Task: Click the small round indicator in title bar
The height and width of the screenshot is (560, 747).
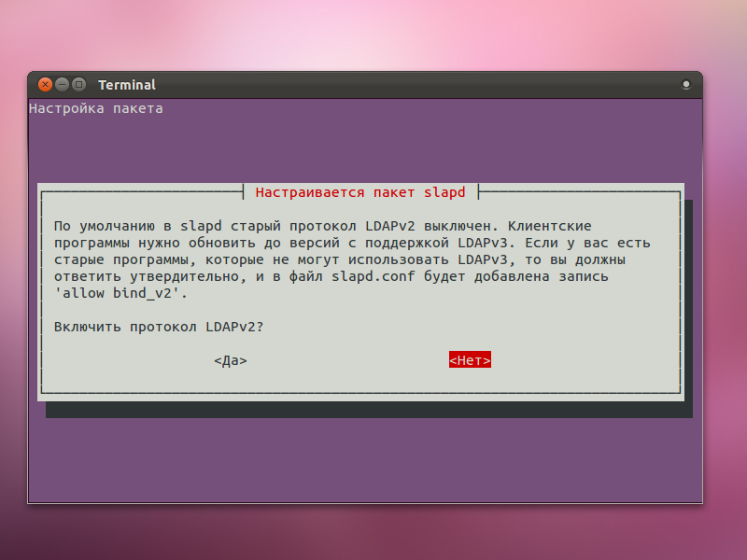Action: [686, 85]
